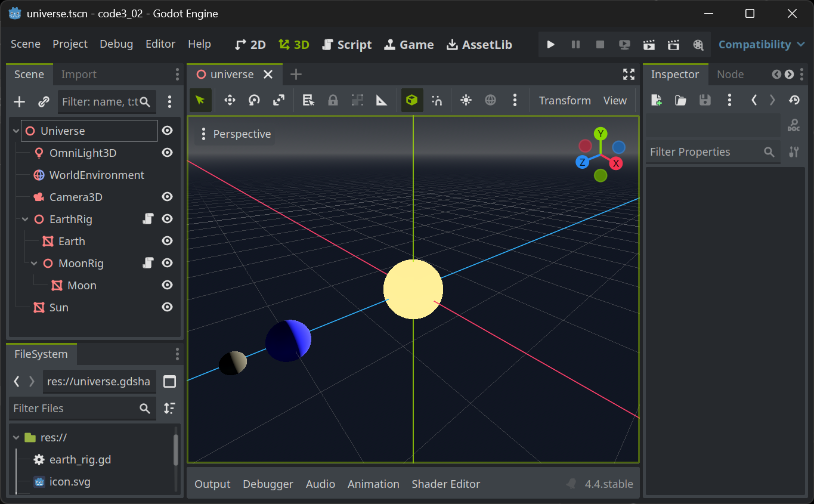The image size is (814, 504).
Task: Toggle the Earth node visibility eye
Action: [168, 241]
